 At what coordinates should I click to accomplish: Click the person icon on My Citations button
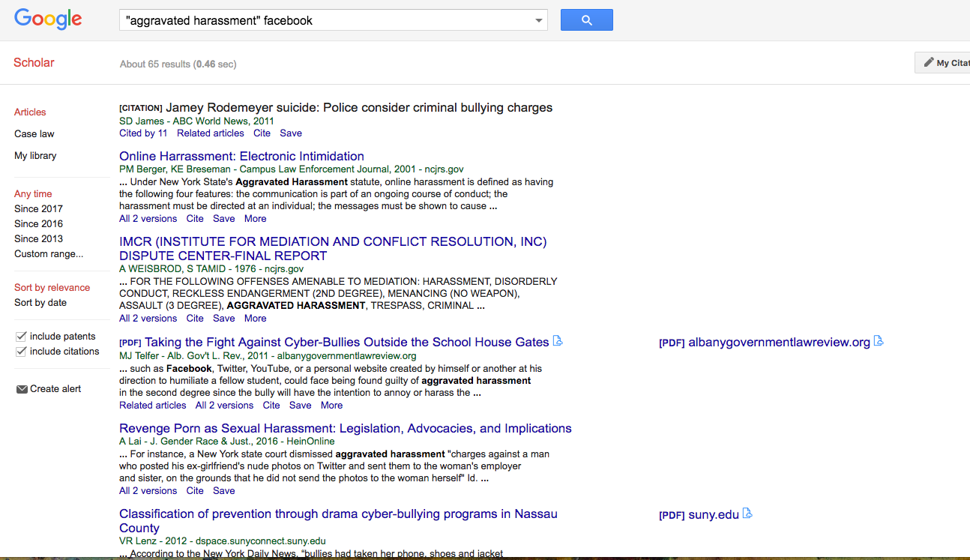pyautogui.click(x=930, y=62)
